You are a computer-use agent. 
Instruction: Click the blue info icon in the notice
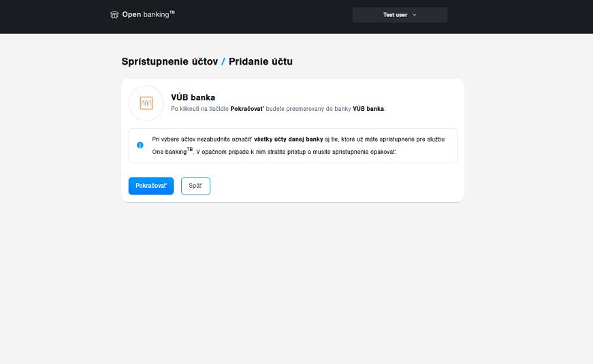[140, 145]
